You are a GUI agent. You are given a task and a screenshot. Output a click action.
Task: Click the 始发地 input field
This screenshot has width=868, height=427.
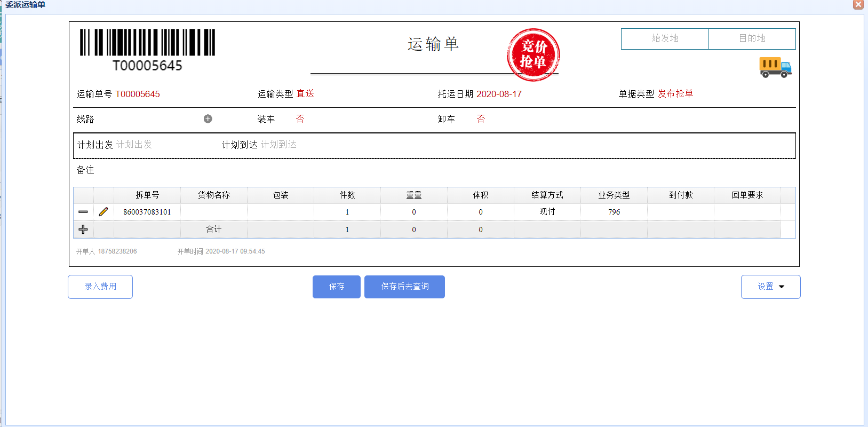coord(665,38)
